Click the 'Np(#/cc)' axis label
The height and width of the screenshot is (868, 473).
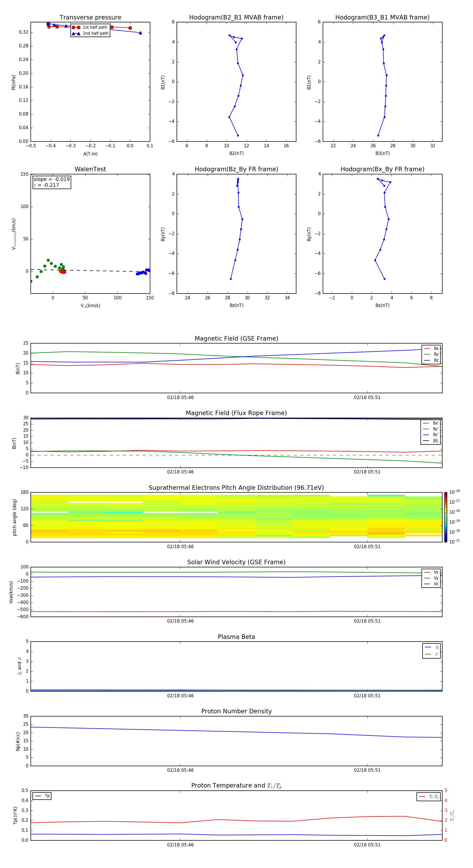[x=18, y=741]
